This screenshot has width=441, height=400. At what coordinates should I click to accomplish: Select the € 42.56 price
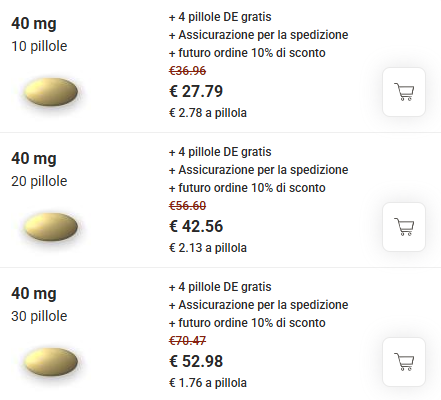click(x=196, y=226)
